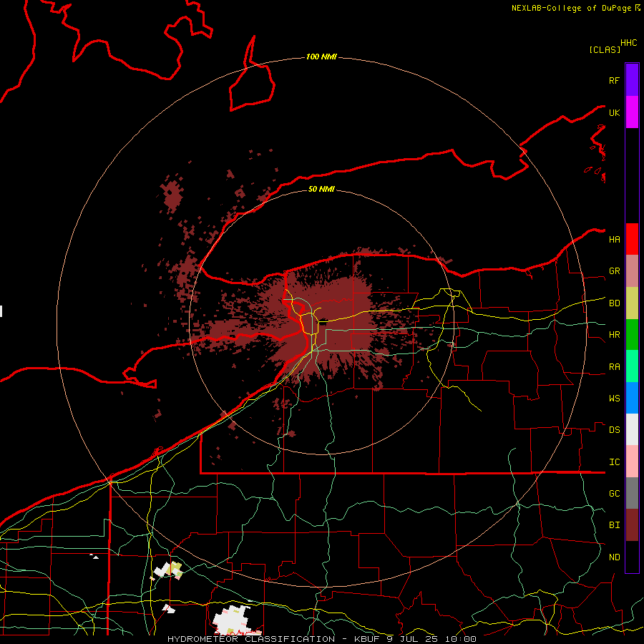Click the UK legend label
This screenshot has width=644, height=644.
614,112
